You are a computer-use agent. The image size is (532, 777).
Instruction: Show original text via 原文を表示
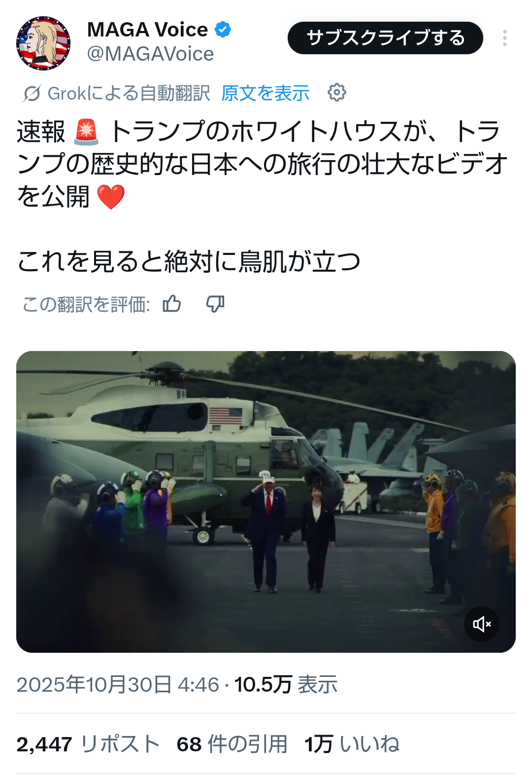point(266,93)
